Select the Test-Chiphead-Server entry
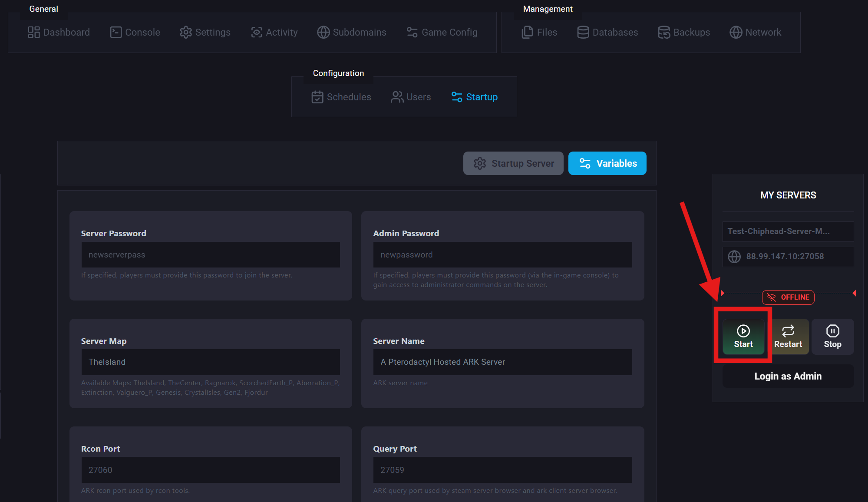 788,231
